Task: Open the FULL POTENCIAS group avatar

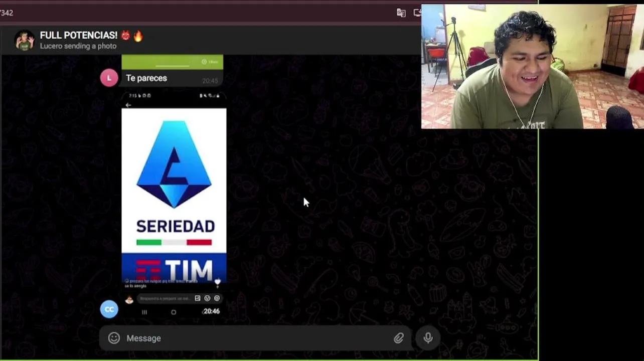Action: coord(24,40)
